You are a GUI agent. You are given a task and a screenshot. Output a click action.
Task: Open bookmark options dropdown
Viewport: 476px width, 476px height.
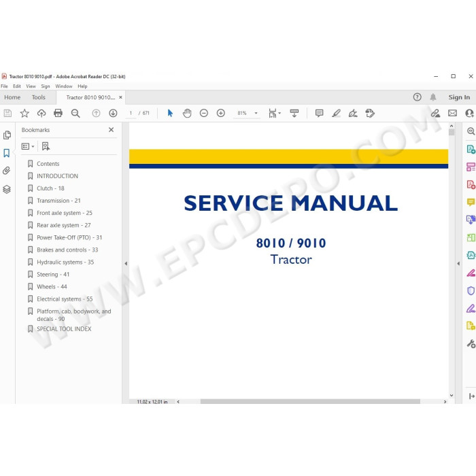pyautogui.click(x=28, y=147)
